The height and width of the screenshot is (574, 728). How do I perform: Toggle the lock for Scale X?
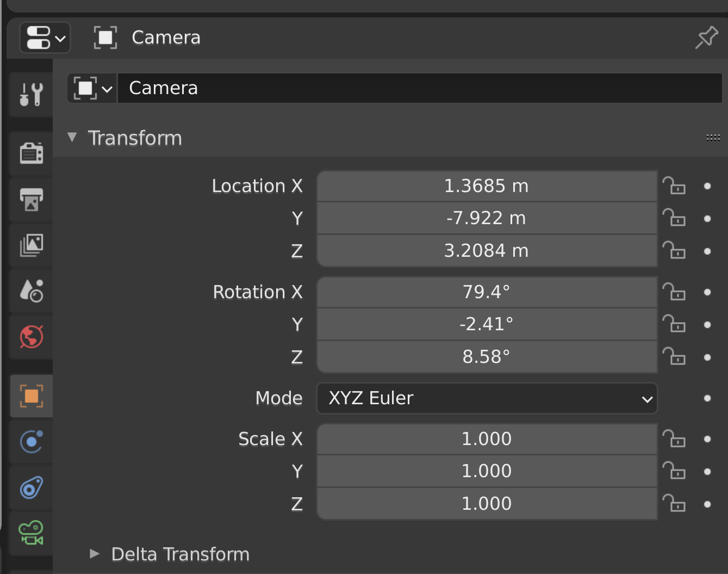pos(674,439)
